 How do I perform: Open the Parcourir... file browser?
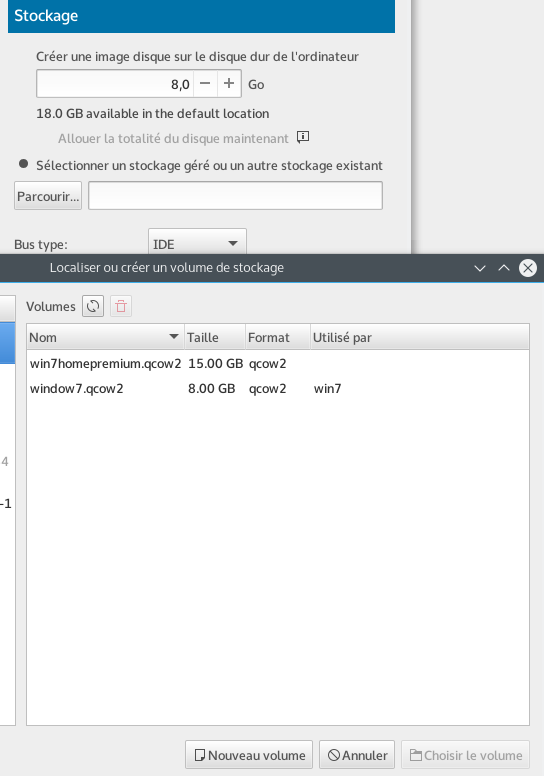(x=48, y=196)
